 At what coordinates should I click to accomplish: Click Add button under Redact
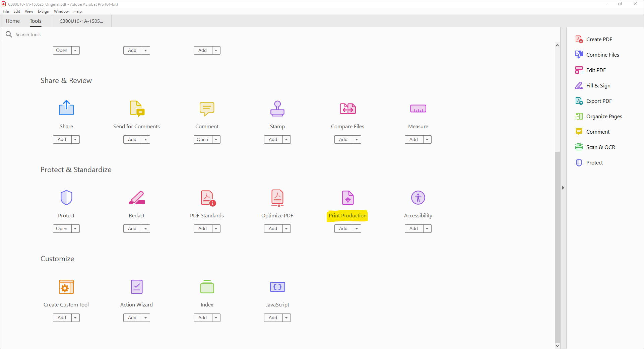tap(133, 228)
